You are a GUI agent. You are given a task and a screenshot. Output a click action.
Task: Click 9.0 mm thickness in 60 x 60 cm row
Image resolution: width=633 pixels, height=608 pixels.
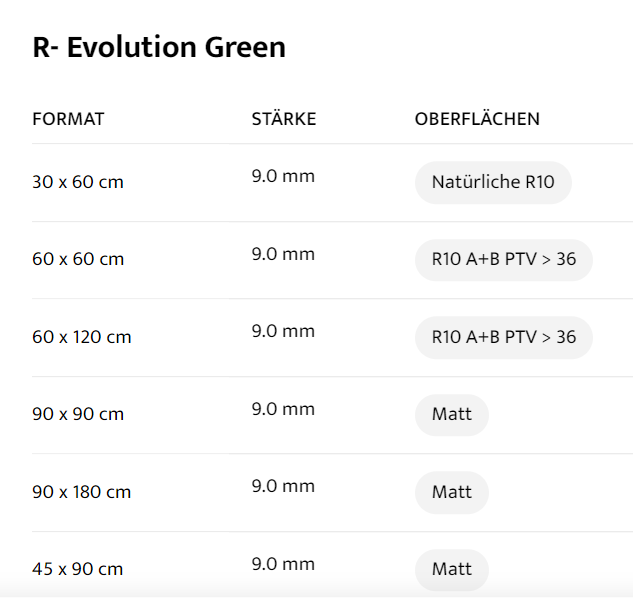(283, 254)
